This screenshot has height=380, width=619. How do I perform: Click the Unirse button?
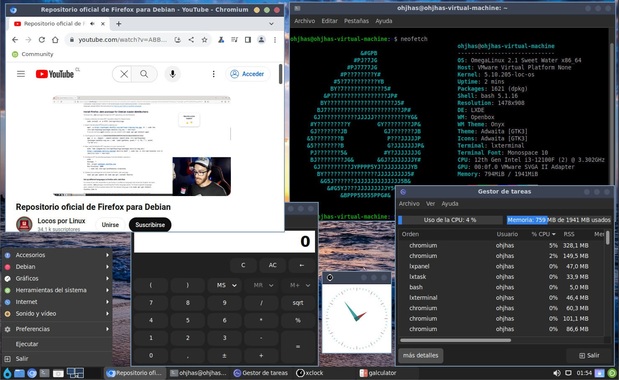[x=110, y=225]
